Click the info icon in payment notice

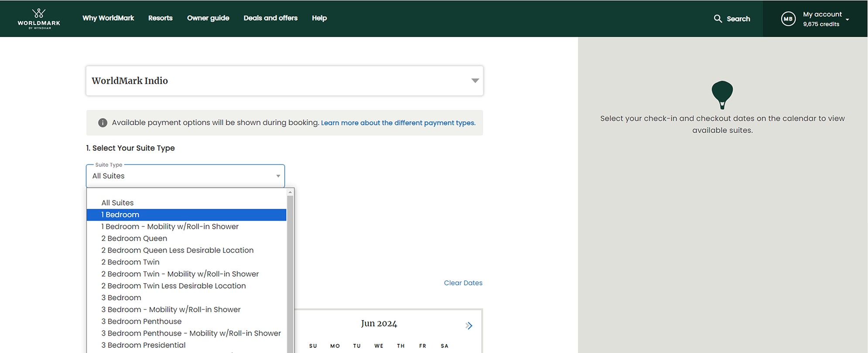(103, 123)
